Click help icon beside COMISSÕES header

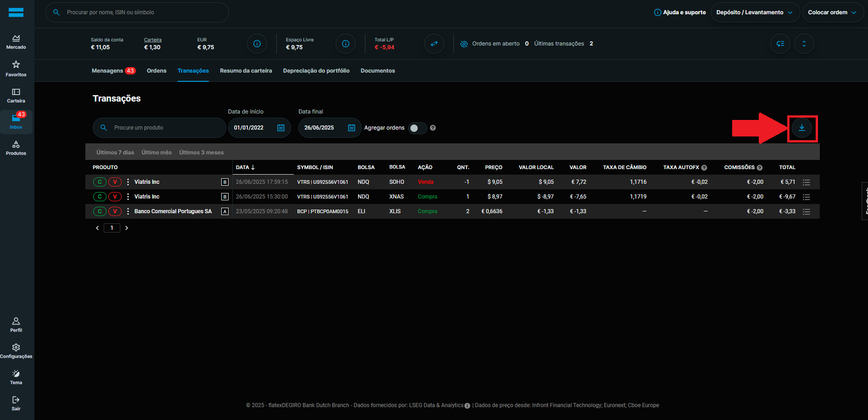[760, 168]
